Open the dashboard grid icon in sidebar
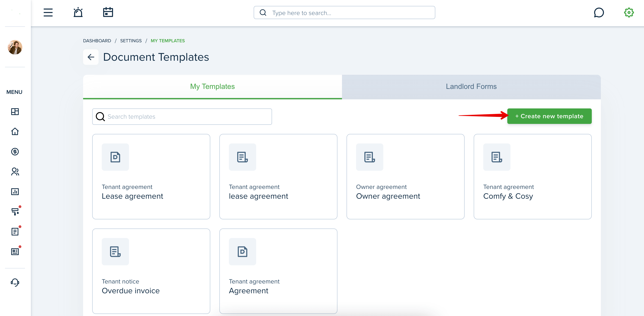 pyautogui.click(x=15, y=112)
